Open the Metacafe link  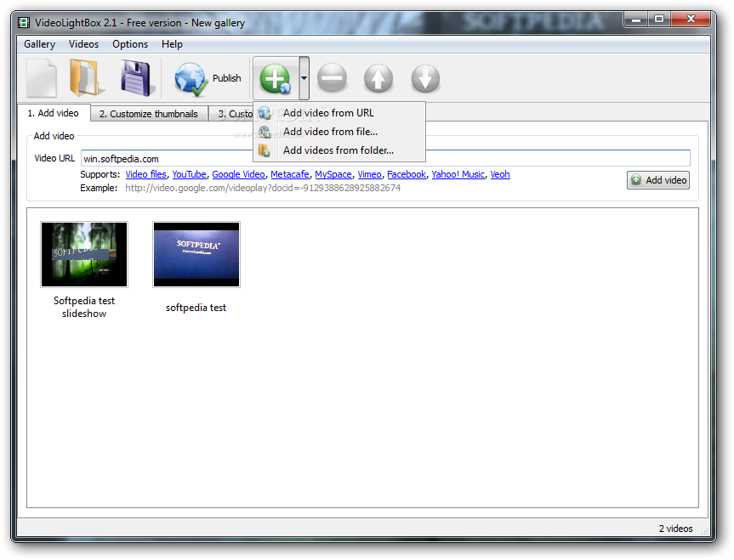point(290,174)
